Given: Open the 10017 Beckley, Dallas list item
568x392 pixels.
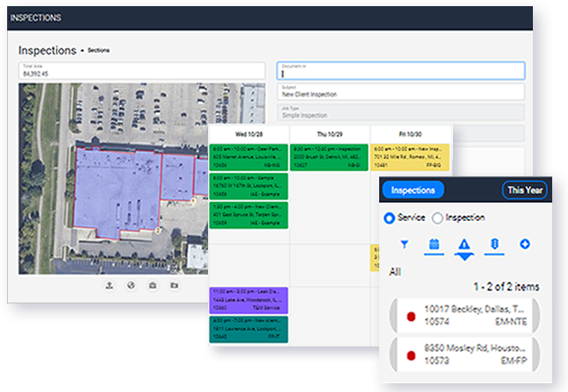Looking at the screenshot, I should click(465, 315).
